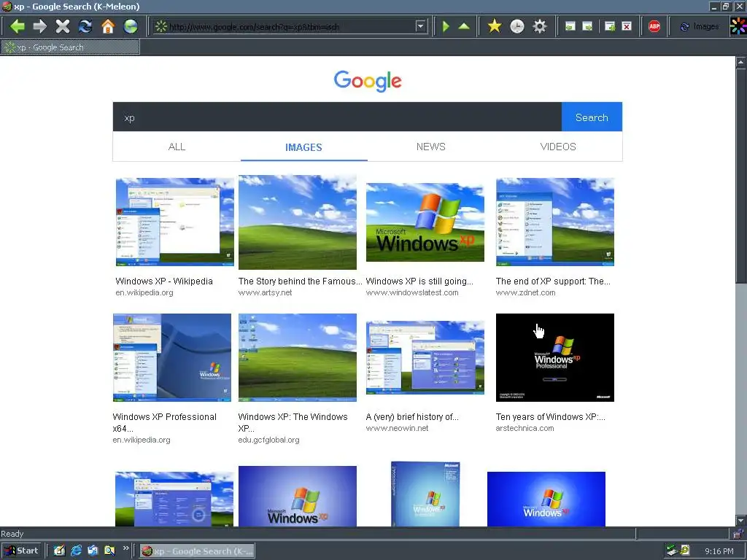Click the www.artsy.net source text
The width and height of the screenshot is (747, 560).
(265, 292)
